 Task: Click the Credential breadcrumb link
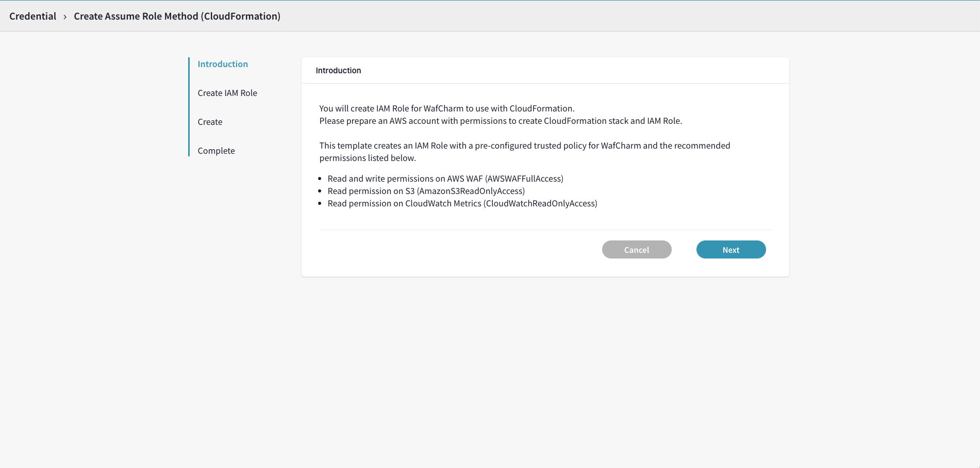tap(33, 16)
